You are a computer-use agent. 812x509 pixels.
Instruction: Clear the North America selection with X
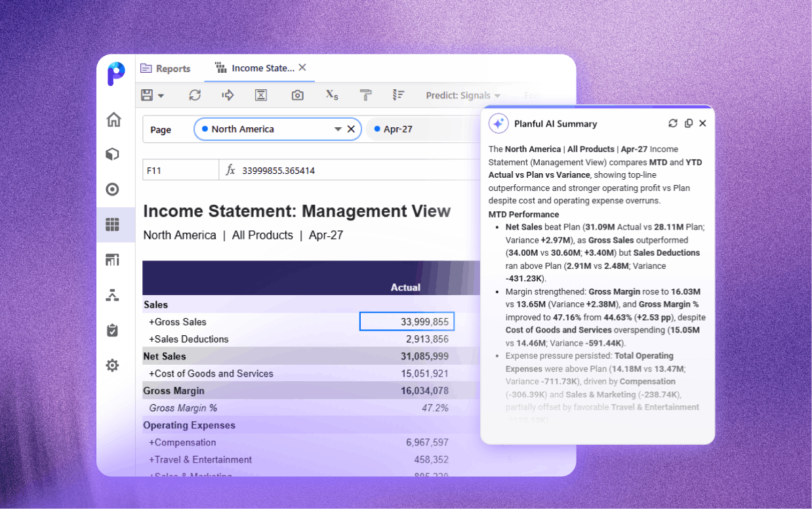point(351,129)
